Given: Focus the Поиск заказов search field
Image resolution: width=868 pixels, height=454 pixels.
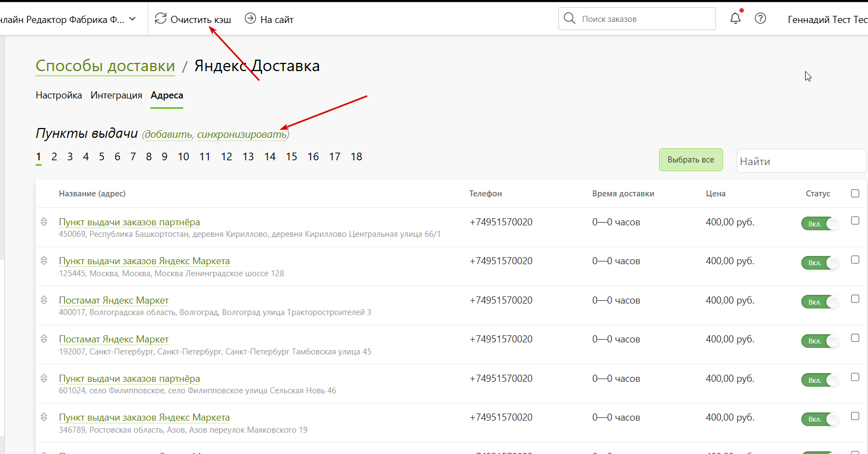Looking at the screenshot, I should click(x=637, y=19).
